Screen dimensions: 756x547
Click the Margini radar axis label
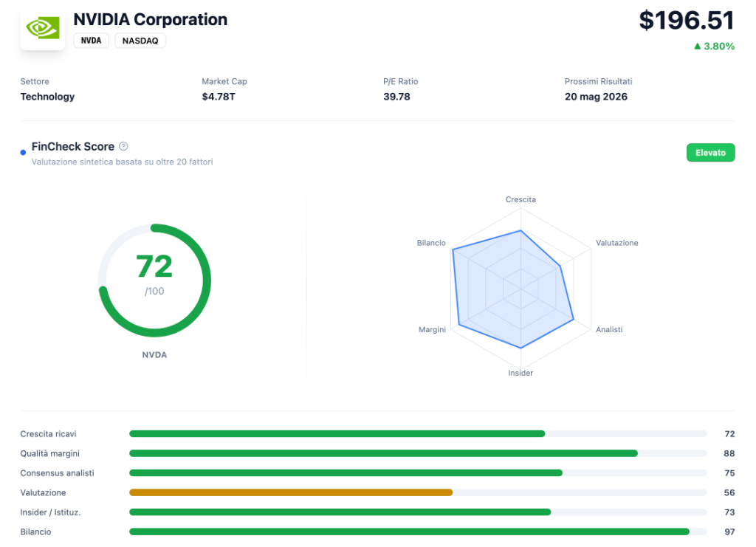(x=432, y=330)
